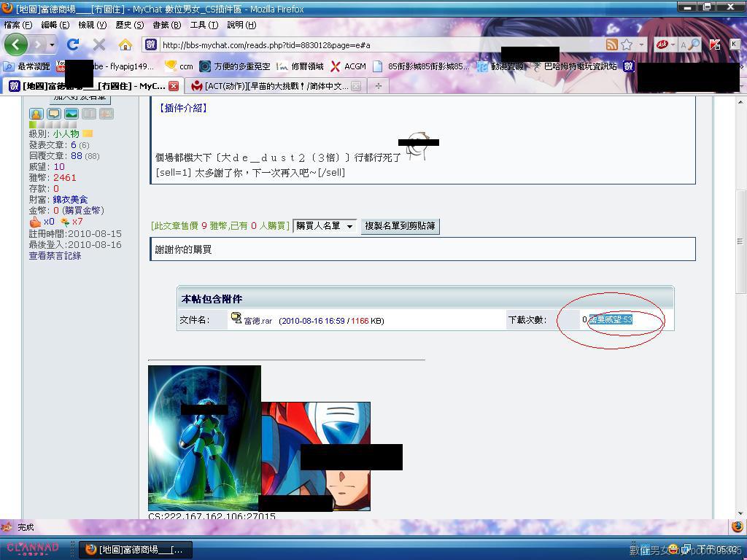Image resolution: width=747 pixels, height=560 pixels.
Task: Click the blue Mega Man signature image
Action: pos(204,438)
